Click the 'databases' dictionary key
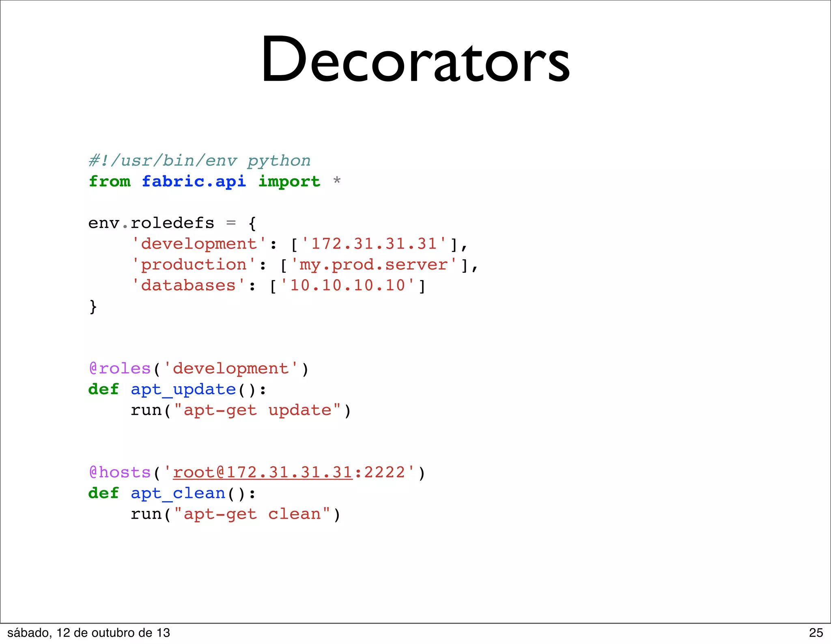The image size is (831, 644). tap(188, 285)
